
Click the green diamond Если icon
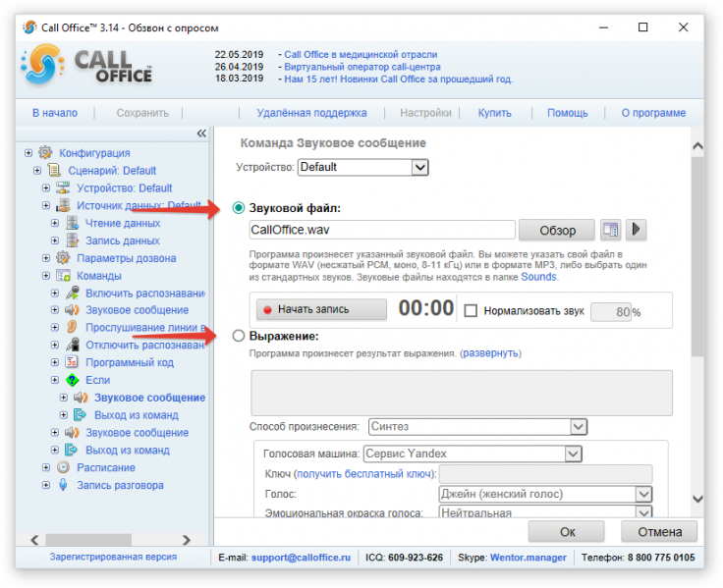(x=73, y=380)
